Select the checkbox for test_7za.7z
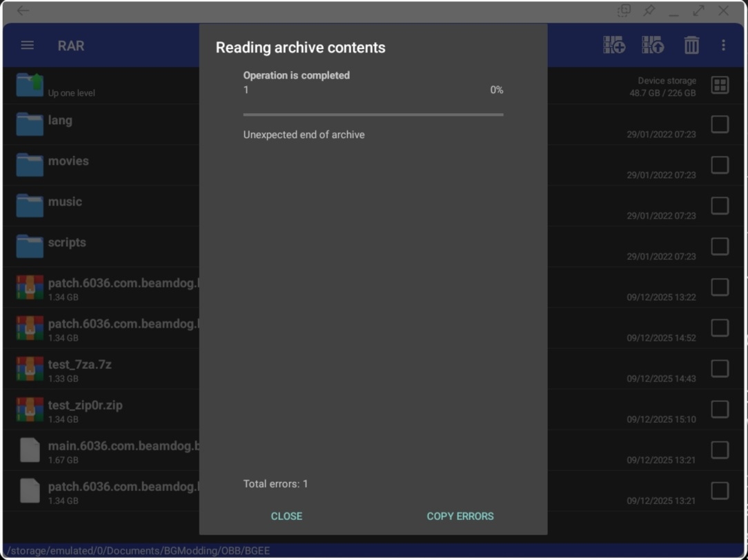Image resolution: width=748 pixels, height=560 pixels. click(720, 369)
